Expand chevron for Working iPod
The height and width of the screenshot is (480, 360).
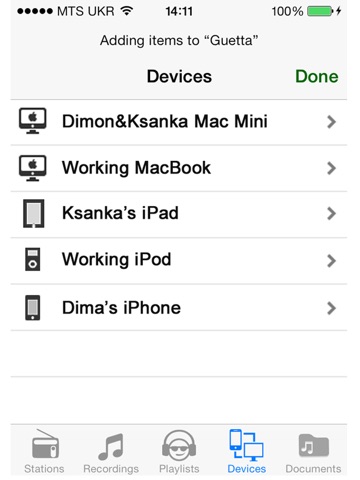pyautogui.click(x=331, y=261)
